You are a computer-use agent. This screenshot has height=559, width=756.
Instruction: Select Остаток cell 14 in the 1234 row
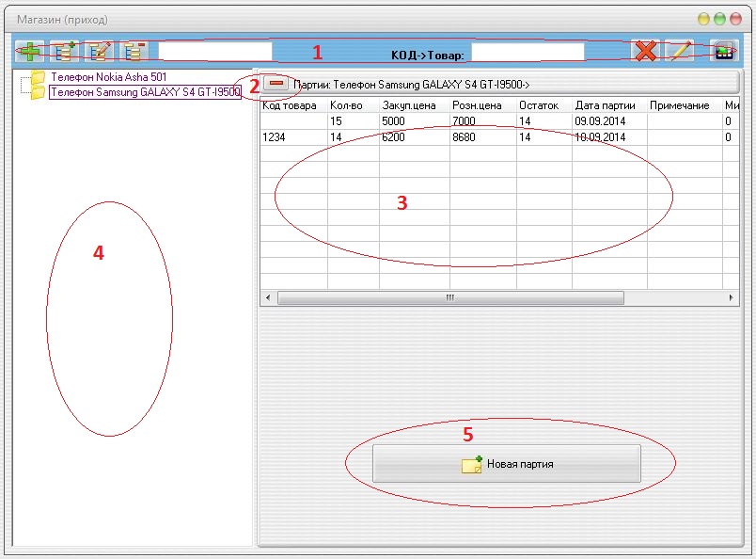pos(544,137)
